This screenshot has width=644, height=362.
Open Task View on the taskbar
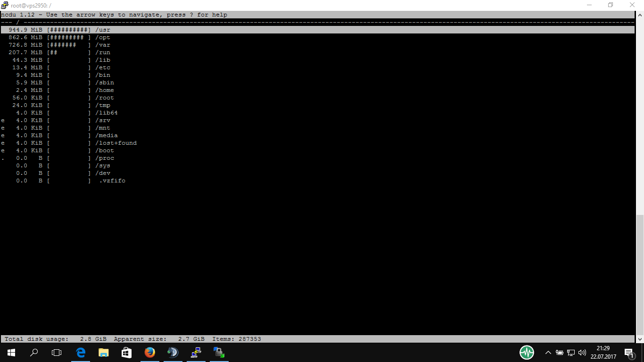pyautogui.click(x=57, y=352)
